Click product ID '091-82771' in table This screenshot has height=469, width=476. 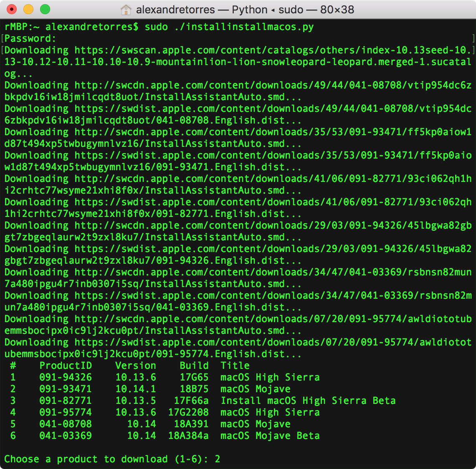coord(66,401)
